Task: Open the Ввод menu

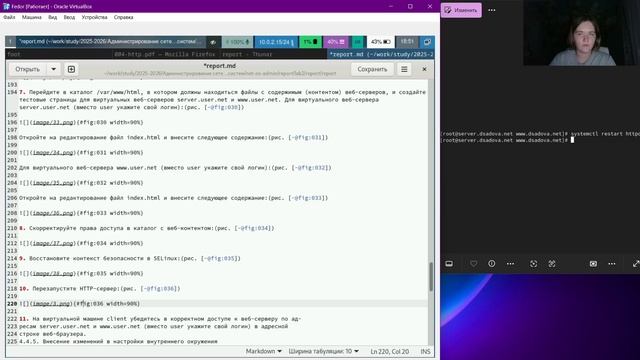Action: point(69,17)
